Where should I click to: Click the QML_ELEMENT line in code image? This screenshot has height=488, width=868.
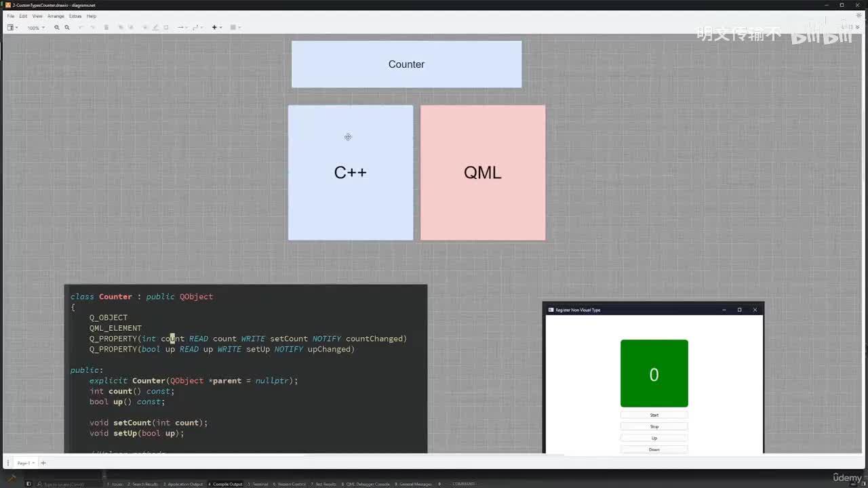pos(115,328)
